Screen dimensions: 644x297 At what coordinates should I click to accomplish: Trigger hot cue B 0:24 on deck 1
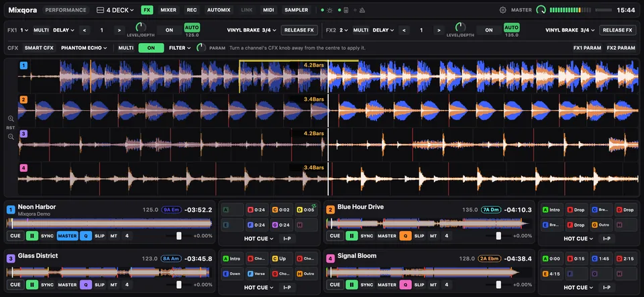click(257, 210)
